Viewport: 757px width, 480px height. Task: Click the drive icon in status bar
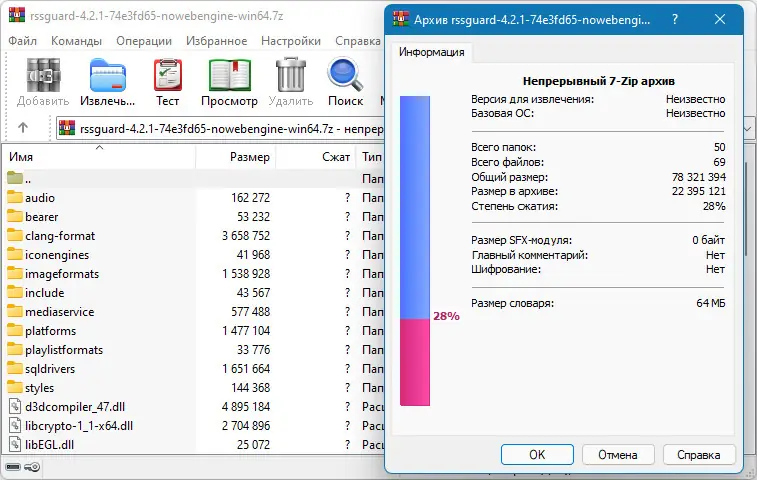point(13,467)
